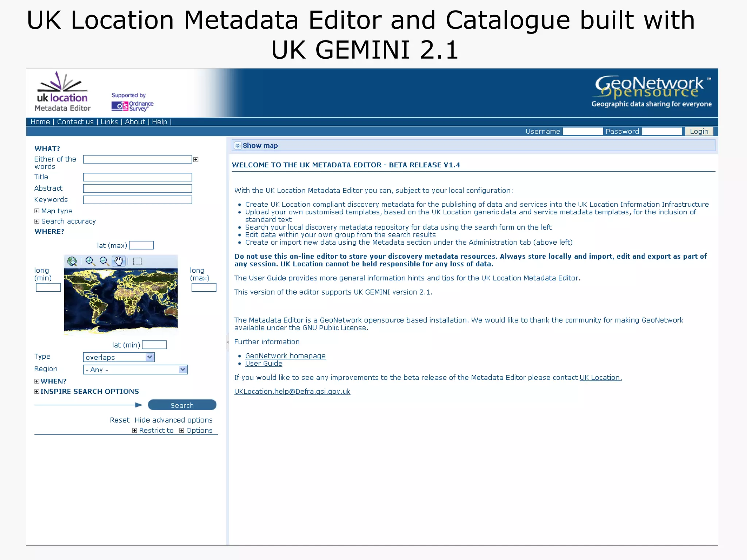The width and height of the screenshot is (747, 560).
Task: Focus the Username input field
Action: [x=582, y=131]
